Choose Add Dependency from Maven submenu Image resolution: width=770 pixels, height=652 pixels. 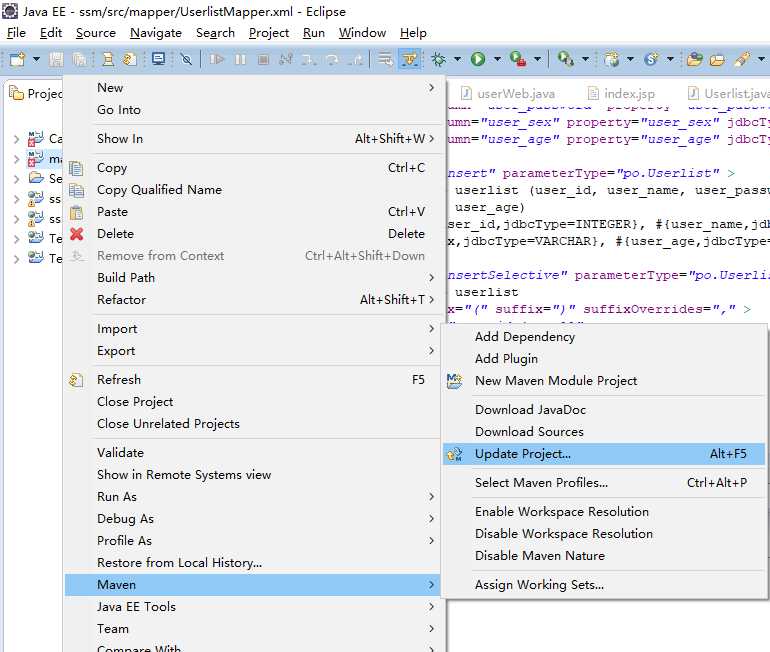coord(604,337)
